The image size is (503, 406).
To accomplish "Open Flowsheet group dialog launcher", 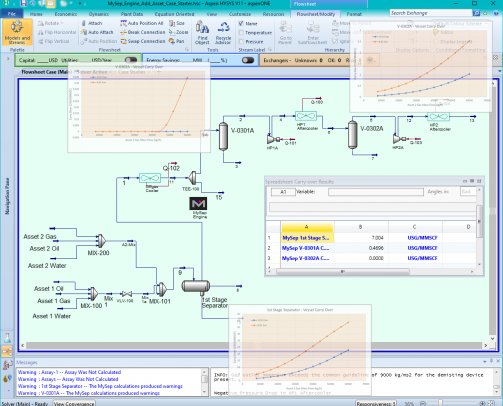I will 187,50.
